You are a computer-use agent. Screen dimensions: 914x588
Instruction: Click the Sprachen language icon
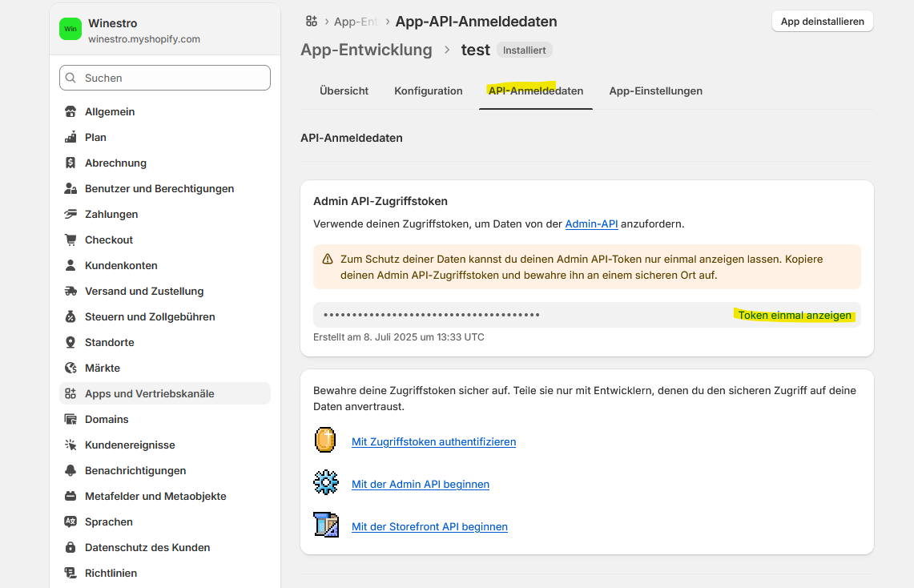[70, 522]
